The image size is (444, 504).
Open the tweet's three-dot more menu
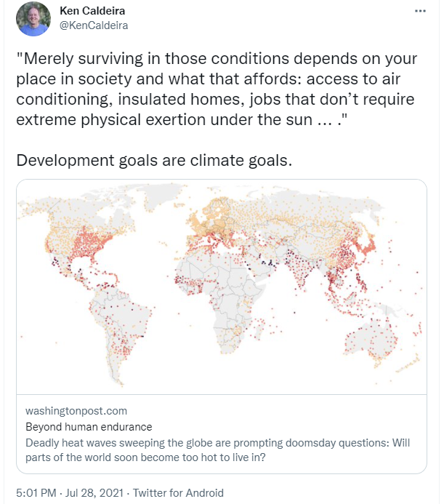(x=420, y=11)
